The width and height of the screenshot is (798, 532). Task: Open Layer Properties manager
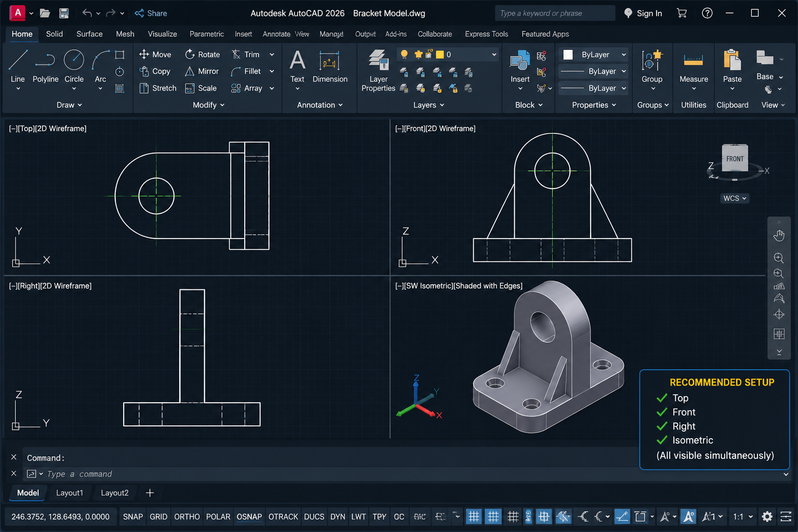point(378,70)
